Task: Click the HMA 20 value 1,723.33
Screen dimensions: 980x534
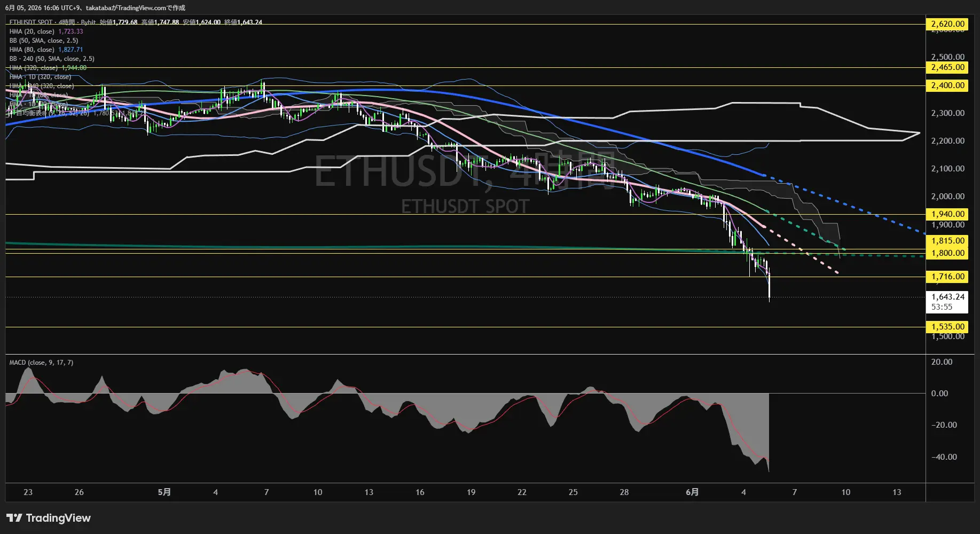Action: (x=70, y=32)
